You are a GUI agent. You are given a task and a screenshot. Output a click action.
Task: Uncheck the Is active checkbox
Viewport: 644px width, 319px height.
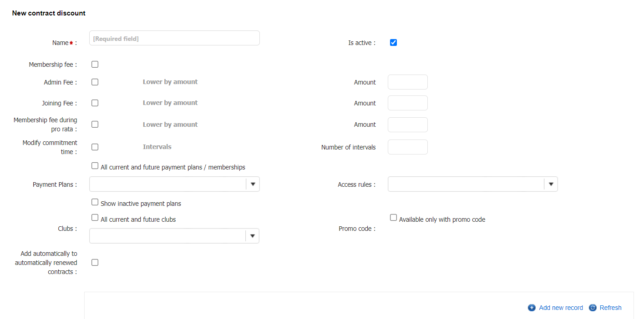[x=393, y=43]
